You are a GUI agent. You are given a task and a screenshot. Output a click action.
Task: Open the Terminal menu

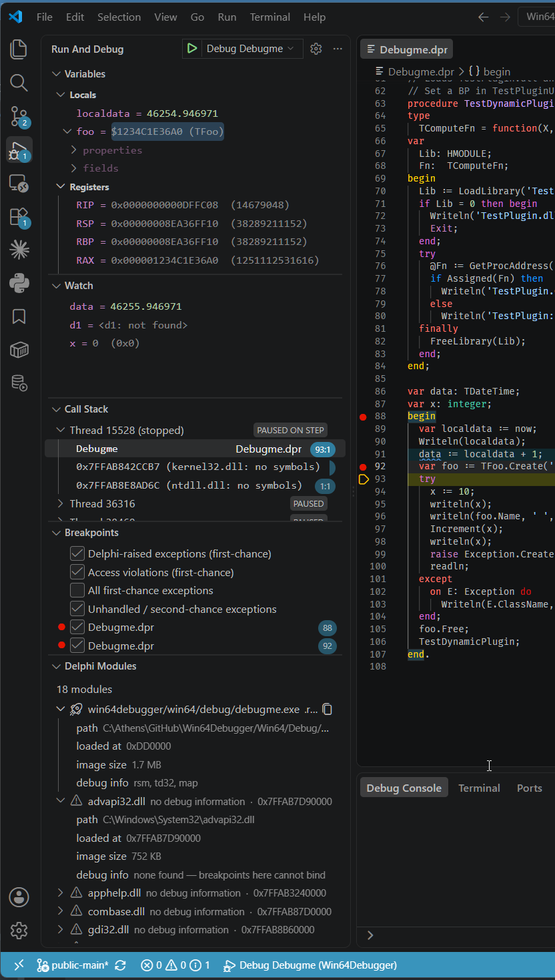(270, 17)
